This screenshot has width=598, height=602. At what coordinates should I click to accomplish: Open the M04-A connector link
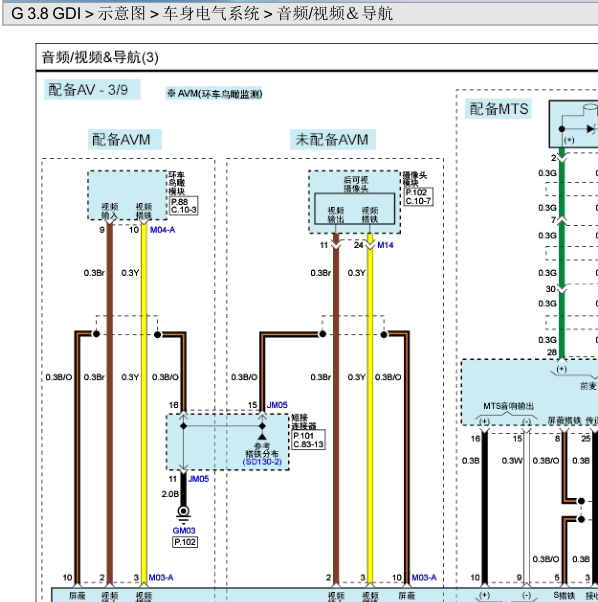click(162, 230)
